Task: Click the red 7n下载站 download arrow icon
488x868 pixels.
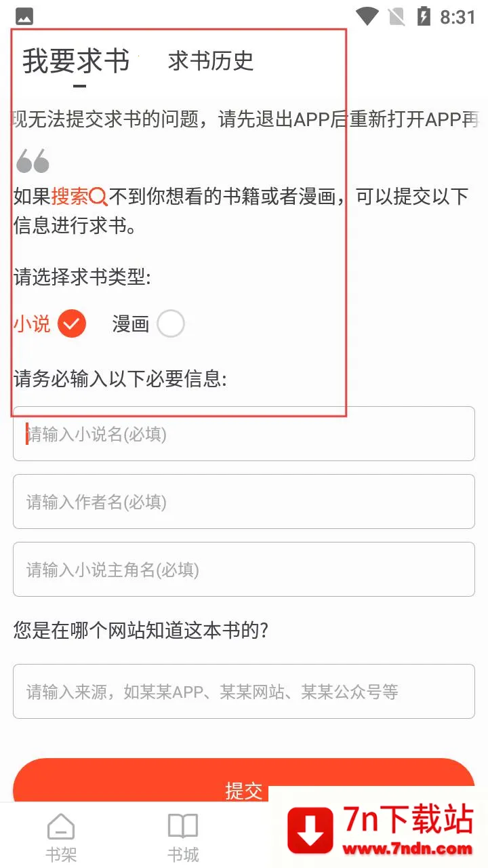Action: (311, 829)
